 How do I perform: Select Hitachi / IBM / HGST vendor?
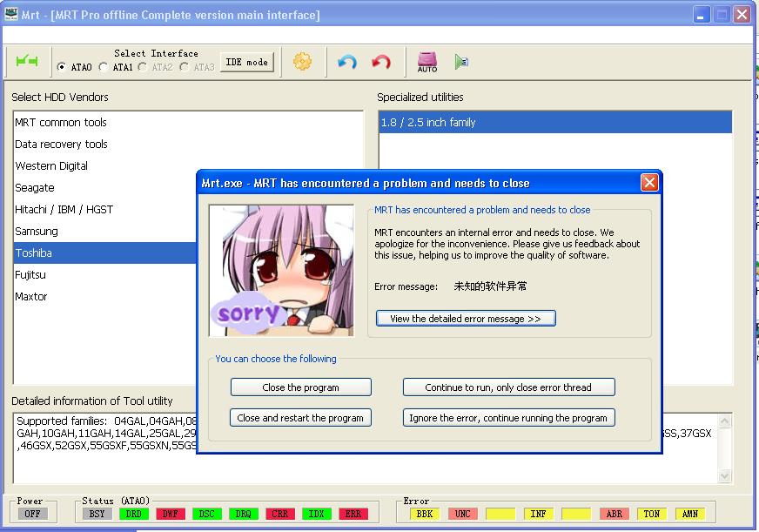105,210
